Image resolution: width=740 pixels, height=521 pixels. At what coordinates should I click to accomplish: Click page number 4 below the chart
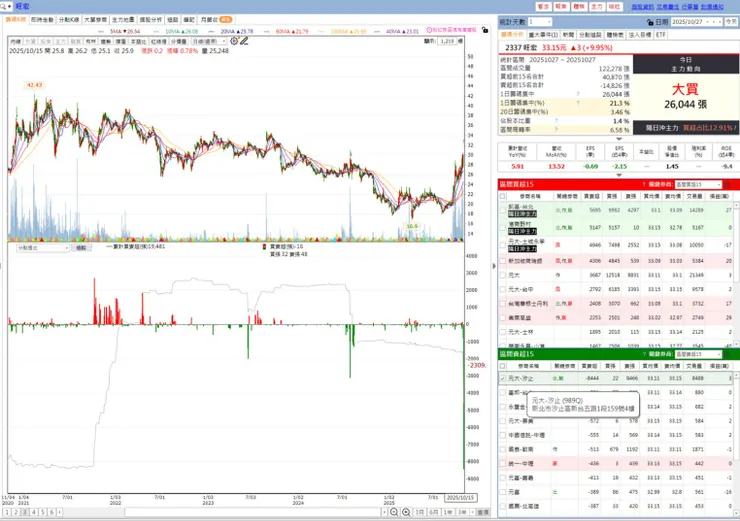pos(34,512)
